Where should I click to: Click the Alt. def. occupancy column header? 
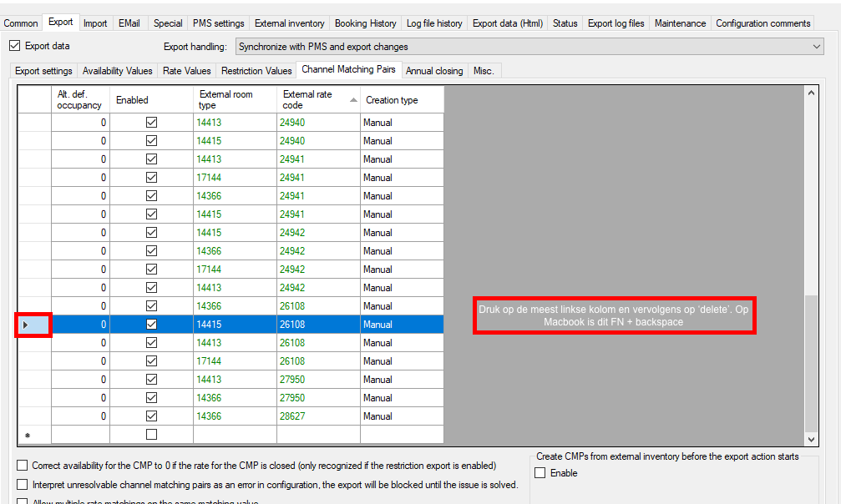pyautogui.click(x=80, y=100)
